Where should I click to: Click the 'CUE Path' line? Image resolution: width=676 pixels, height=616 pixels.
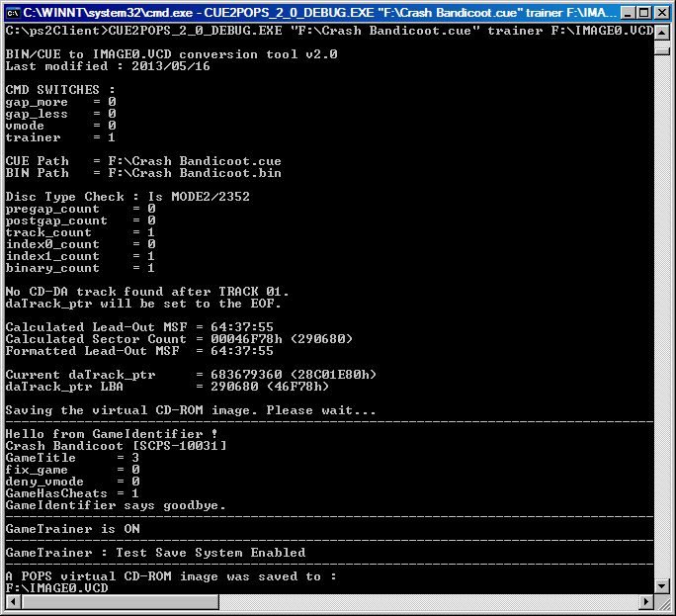coord(143,161)
